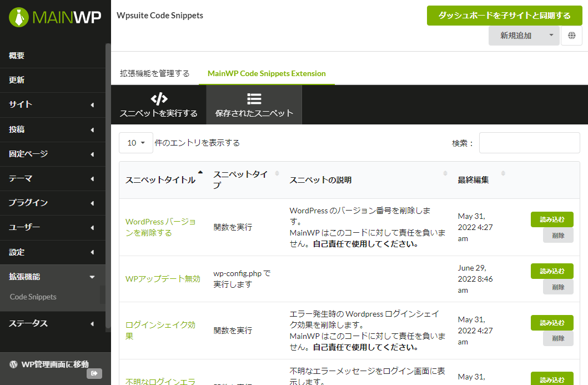Image resolution: width=588 pixels, height=385 pixels.
Task: Load the WordPress バージョンを削除する snippet
Action: point(552,219)
